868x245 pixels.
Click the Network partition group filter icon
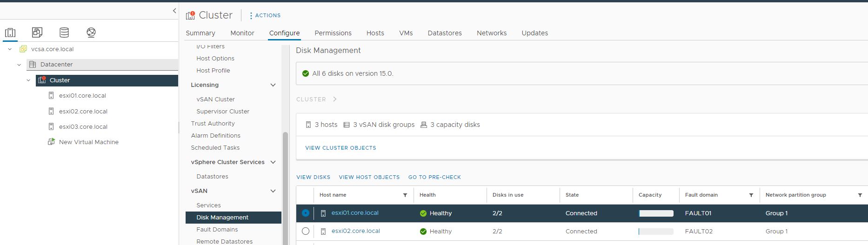click(860, 195)
